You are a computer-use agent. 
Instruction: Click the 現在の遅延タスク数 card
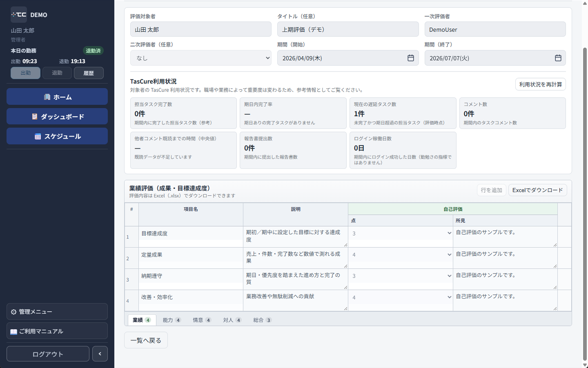[x=403, y=113]
